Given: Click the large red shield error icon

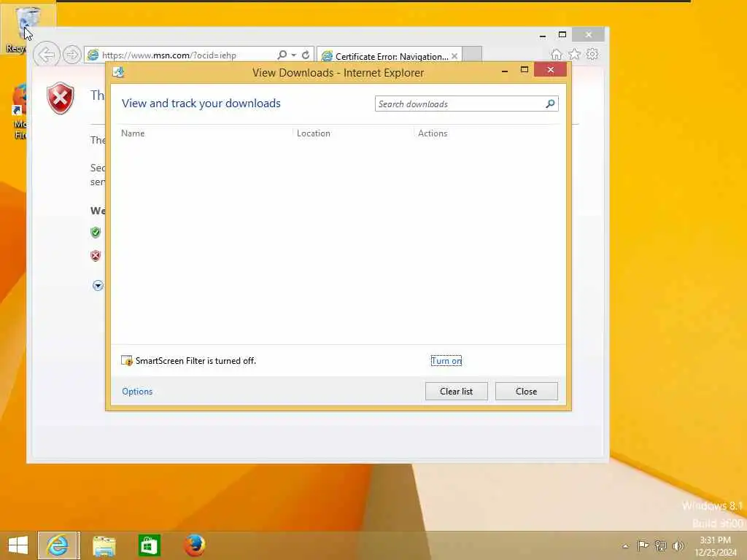Looking at the screenshot, I should click(x=61, y=98).
